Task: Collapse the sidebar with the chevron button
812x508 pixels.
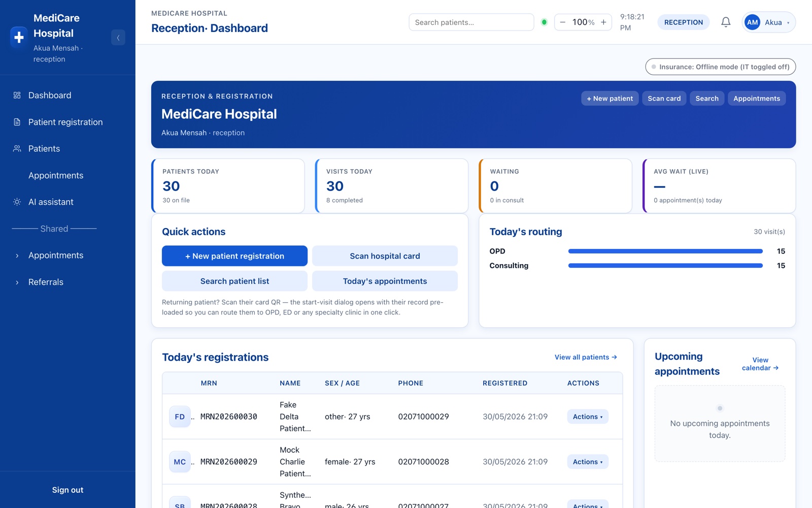Action: 118,38
